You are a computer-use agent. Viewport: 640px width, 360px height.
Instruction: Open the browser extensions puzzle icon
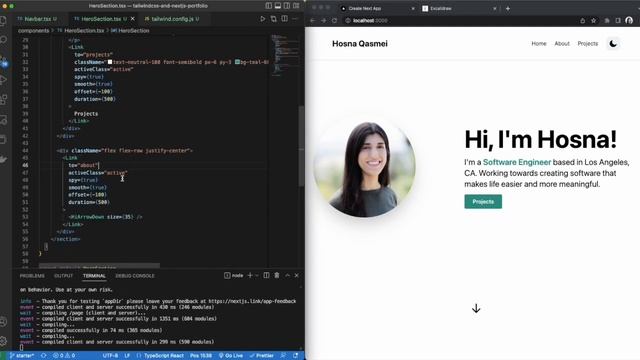(x=607, y=20)
